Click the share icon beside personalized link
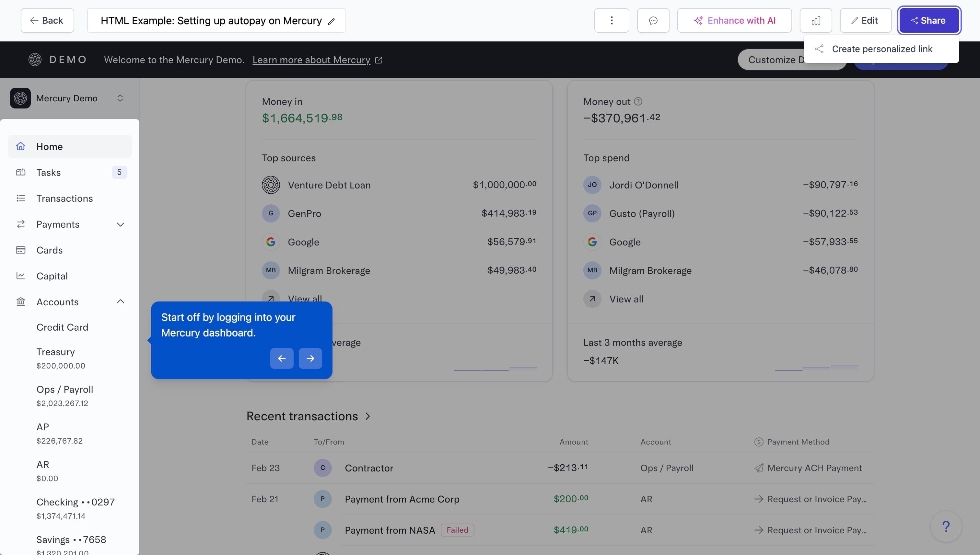This screenshot has height=555, width=980. (819, 49)
